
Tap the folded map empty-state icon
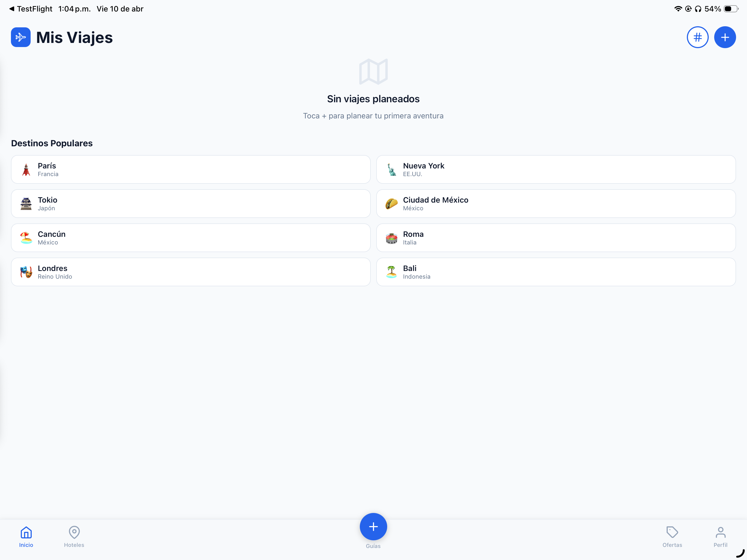point(373,72)
